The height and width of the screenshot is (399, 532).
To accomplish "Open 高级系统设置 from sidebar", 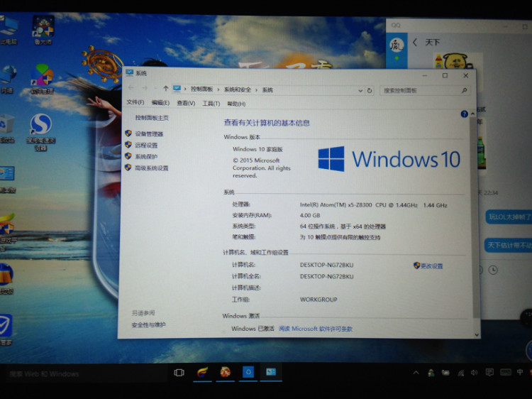I will [x=152, y=168].
